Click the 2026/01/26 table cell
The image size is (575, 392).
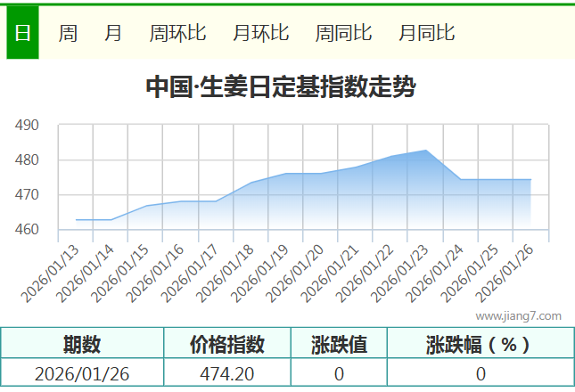click(x=82, y=373)
